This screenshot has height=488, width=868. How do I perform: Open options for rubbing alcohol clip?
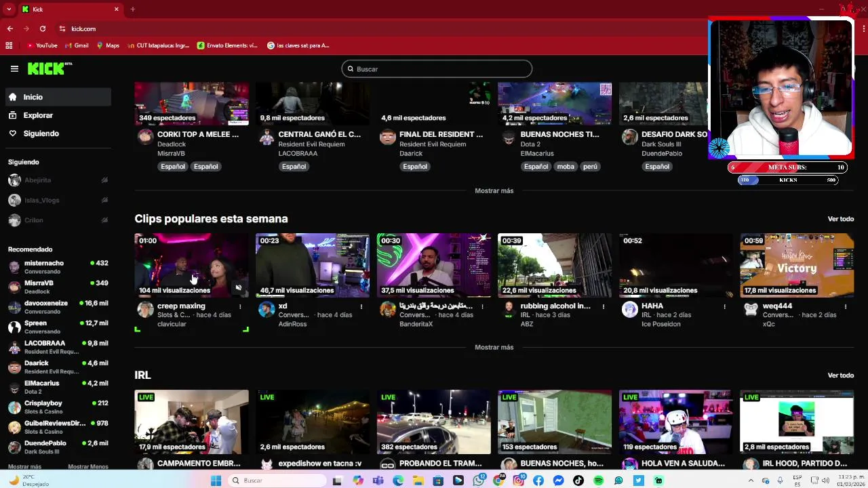604,306
